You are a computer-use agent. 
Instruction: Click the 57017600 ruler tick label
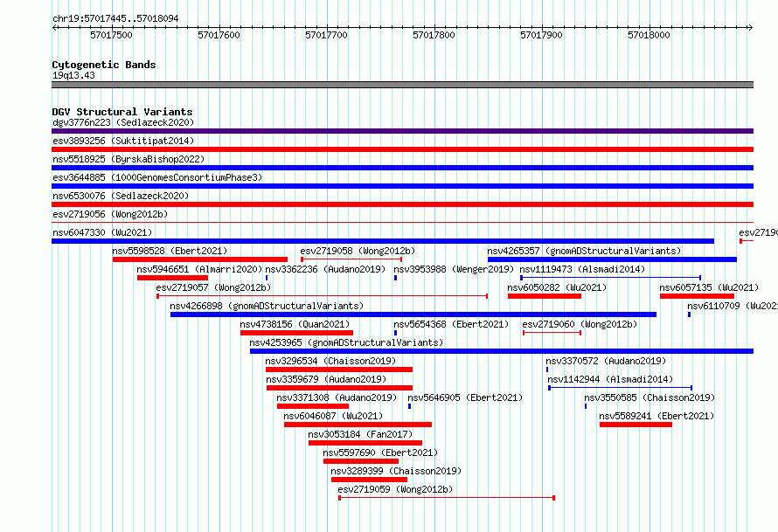tap(219, 35)
